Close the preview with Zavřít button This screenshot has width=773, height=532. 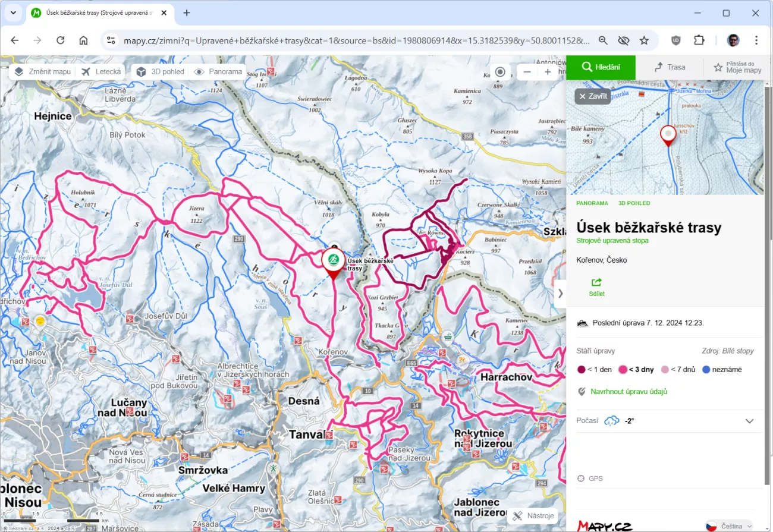pyautogui.click(x=593, y=96)
